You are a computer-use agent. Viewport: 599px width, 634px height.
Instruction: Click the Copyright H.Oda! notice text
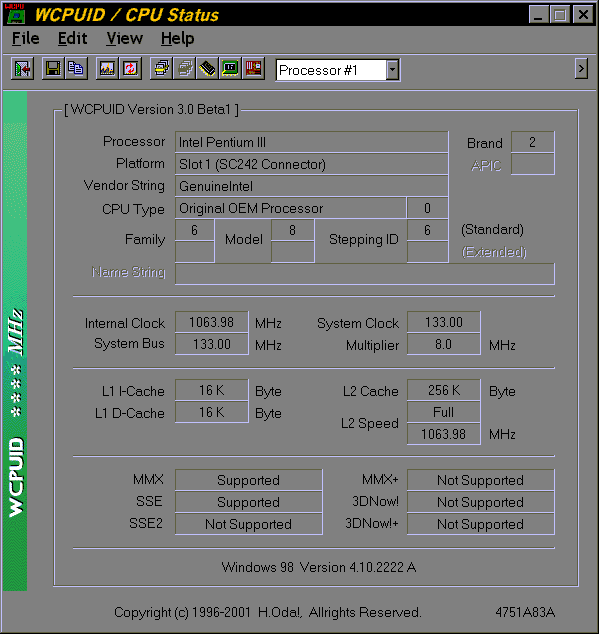coord(268,612)
